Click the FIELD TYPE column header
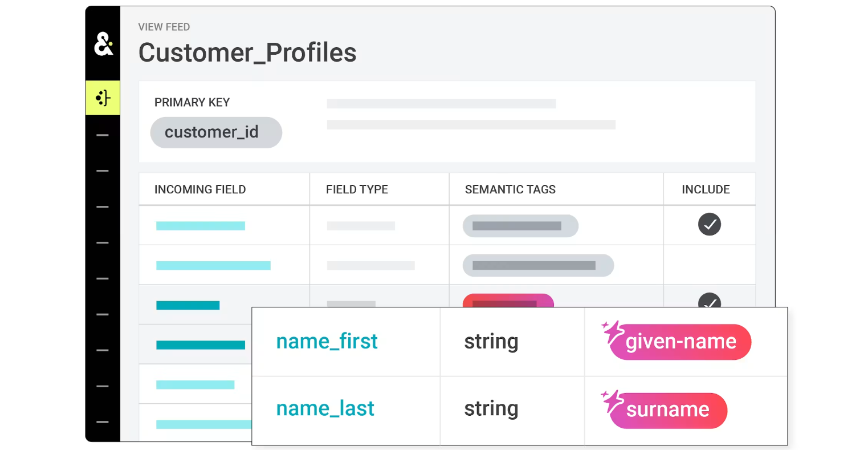The image size is (868, 450). pyautogui.click(x=357, y=189)
